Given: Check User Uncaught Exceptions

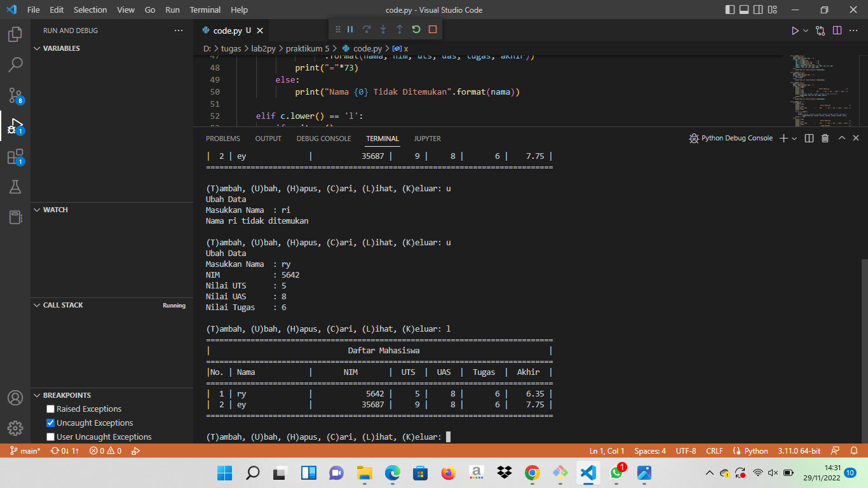Looking at the screenshot, I should (x=50, y=437).
